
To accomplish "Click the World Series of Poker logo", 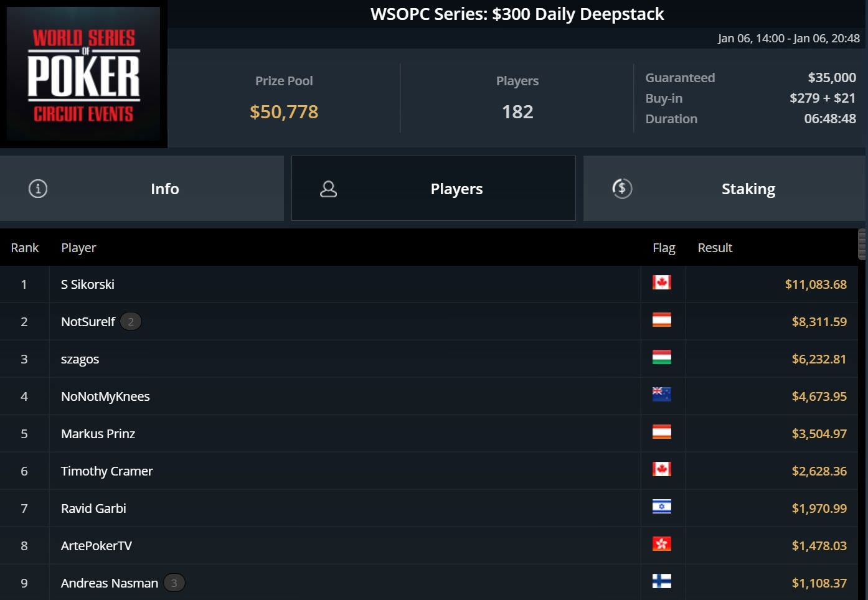I will click(x=83, y=74).
